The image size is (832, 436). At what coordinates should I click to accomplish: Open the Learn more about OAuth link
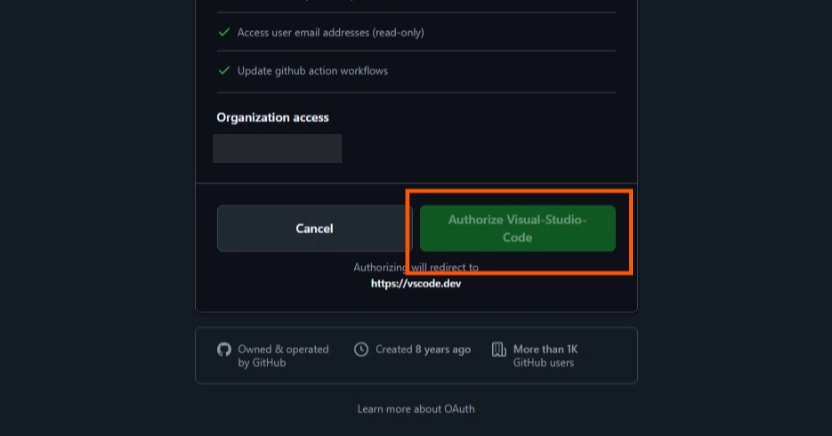point(416,409)
